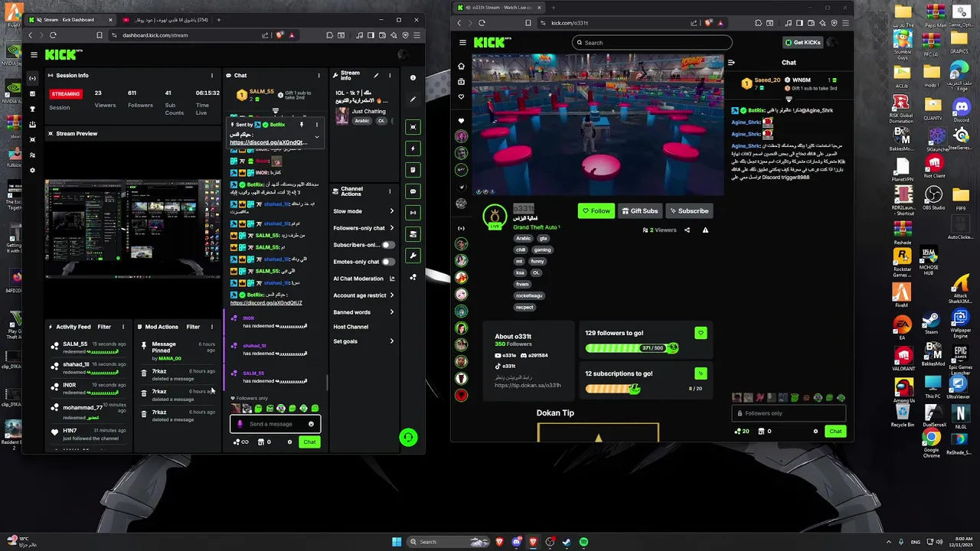Open the chat settings gear in the kick.com chat

coord(815,431)
